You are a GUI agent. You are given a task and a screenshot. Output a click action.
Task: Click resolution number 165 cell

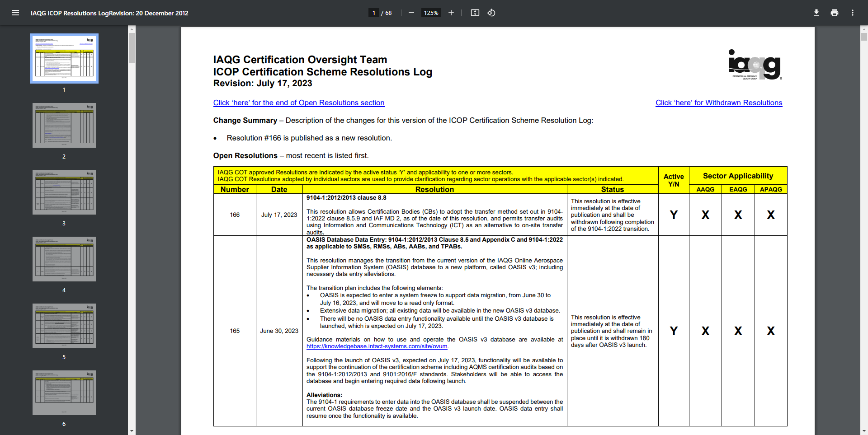point(235,331)
